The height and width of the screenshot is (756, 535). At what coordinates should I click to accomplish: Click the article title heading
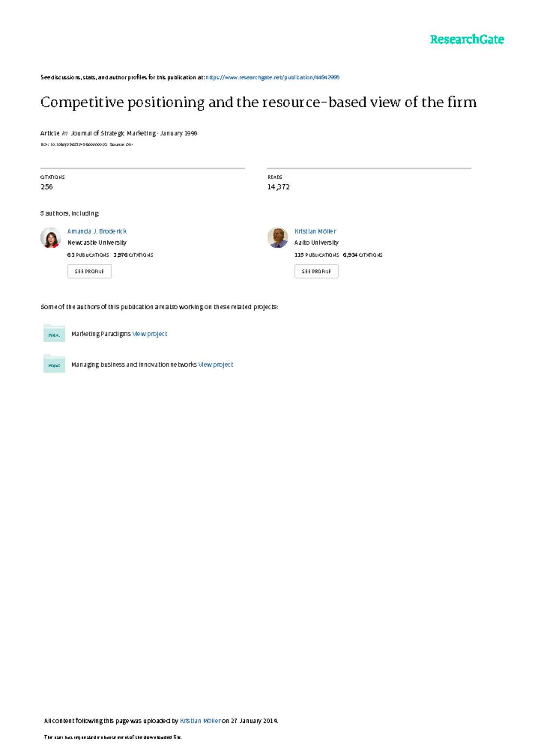(x=258, y=102)
